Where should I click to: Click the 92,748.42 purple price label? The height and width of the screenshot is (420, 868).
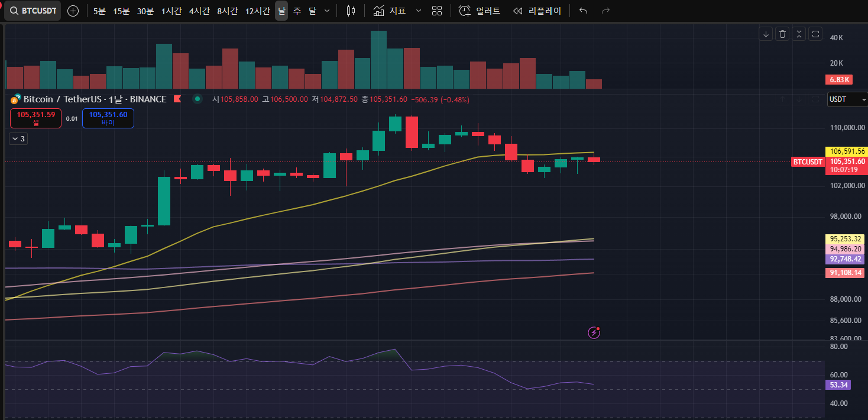[x=845, y=259]
